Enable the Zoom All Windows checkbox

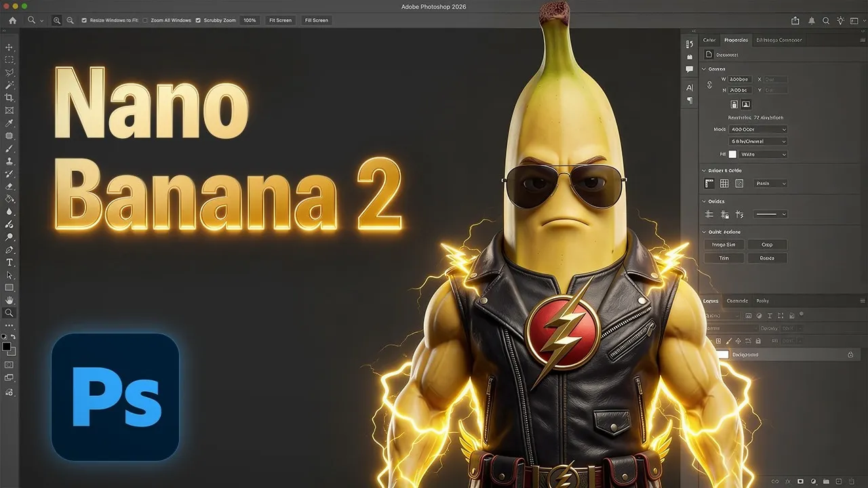(145, 20)
